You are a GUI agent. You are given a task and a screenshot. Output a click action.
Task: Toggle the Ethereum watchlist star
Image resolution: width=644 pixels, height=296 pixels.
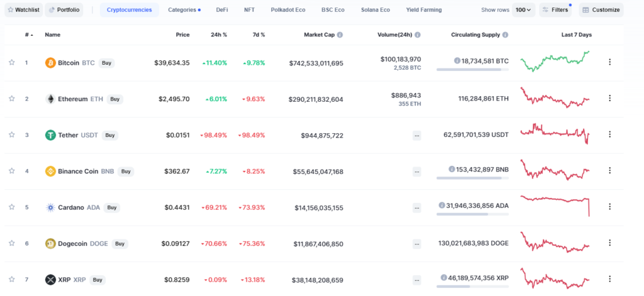[11, 99]
